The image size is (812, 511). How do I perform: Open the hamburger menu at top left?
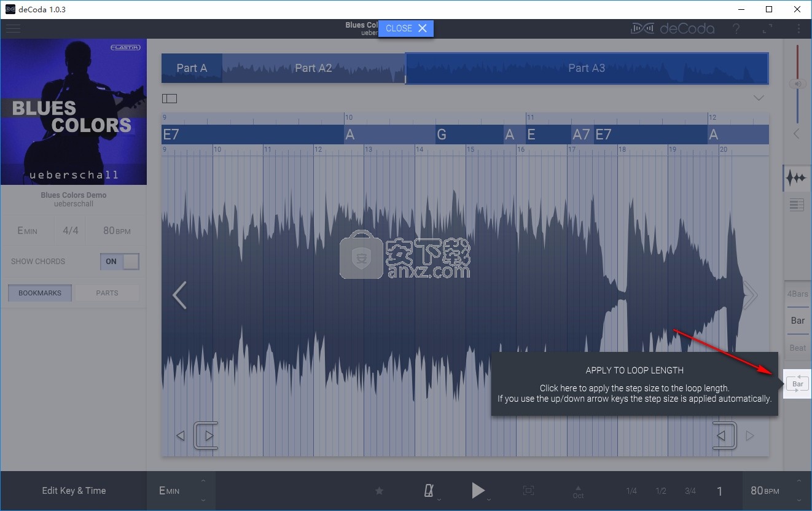[12, 28]
